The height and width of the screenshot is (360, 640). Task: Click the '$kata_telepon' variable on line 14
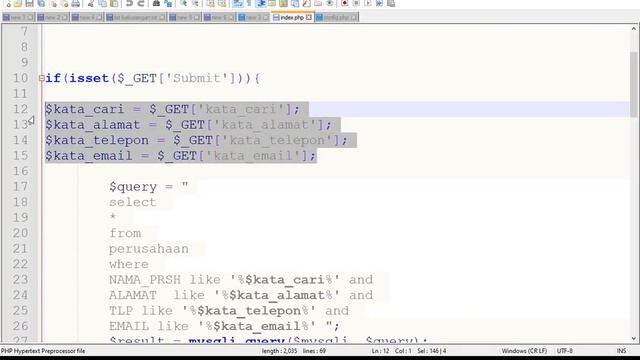pyautogui.click(x=97, y=140)
